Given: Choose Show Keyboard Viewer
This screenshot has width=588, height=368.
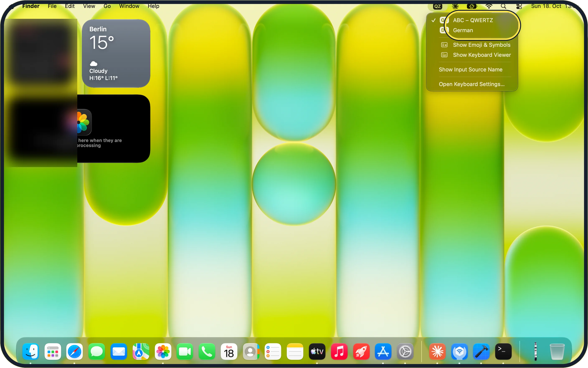Looking at the screenshot, I should [x=472, y=55].
